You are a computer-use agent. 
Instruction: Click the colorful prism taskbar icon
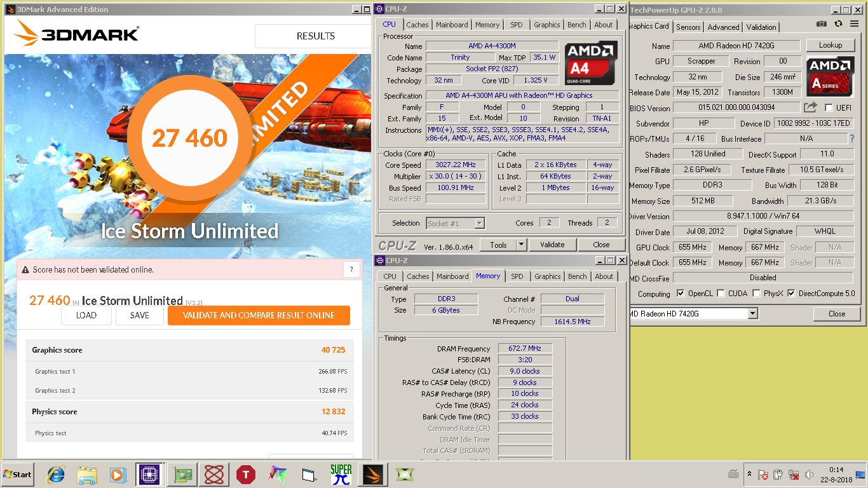pos(277,474)
